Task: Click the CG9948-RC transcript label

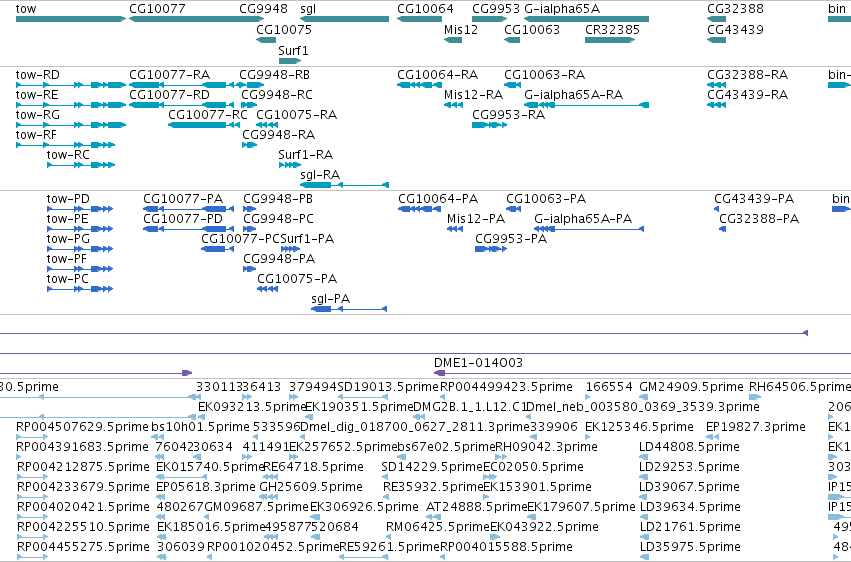Action: (277, 94)
